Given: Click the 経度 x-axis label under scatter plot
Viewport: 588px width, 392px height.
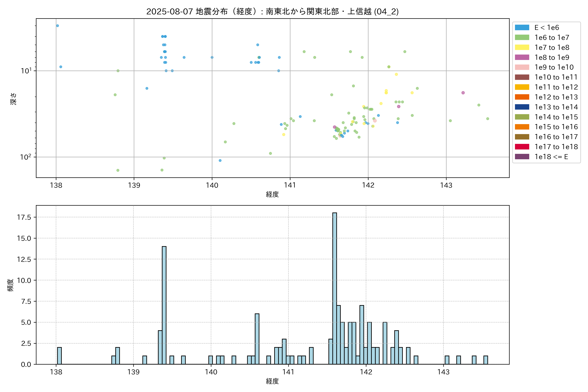Looking at the screenshot, I should 272,194.
